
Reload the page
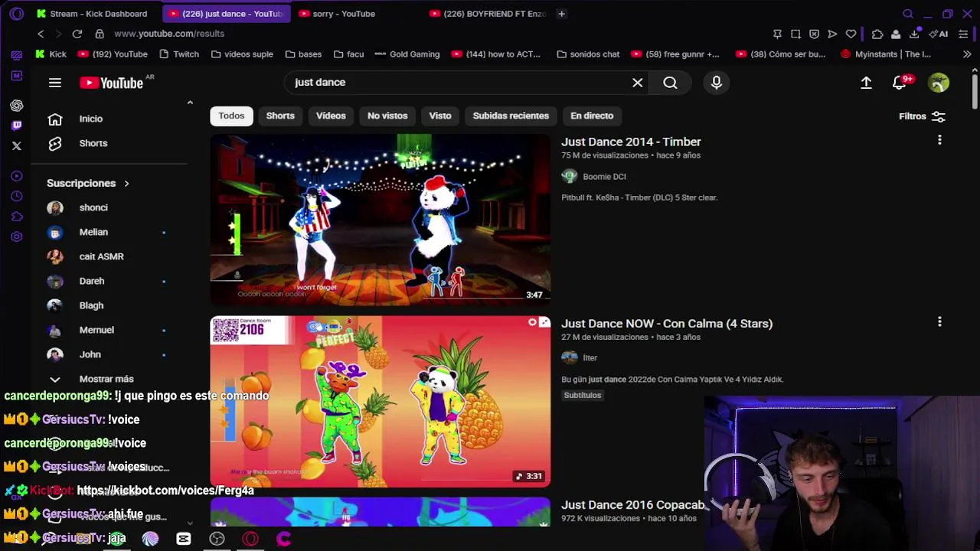[77, 34]
